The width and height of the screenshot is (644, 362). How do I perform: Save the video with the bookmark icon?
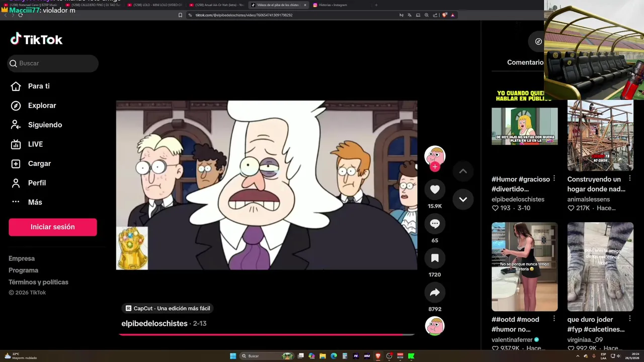coord(435,258)
